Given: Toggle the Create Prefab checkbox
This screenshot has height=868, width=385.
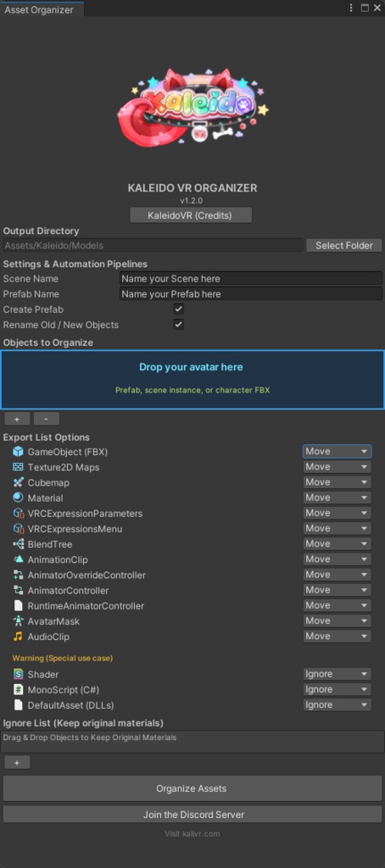Looking at the screenshot, I should [x=178, y=309].
